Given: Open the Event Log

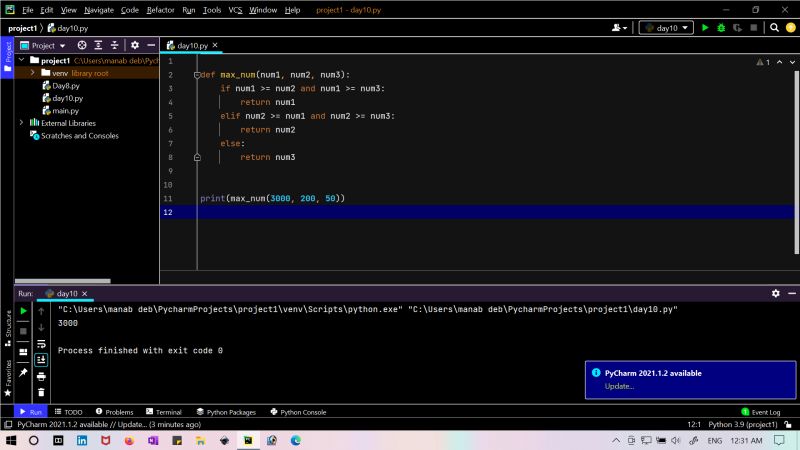Looking at the screenshot, I should coord(761,412).
